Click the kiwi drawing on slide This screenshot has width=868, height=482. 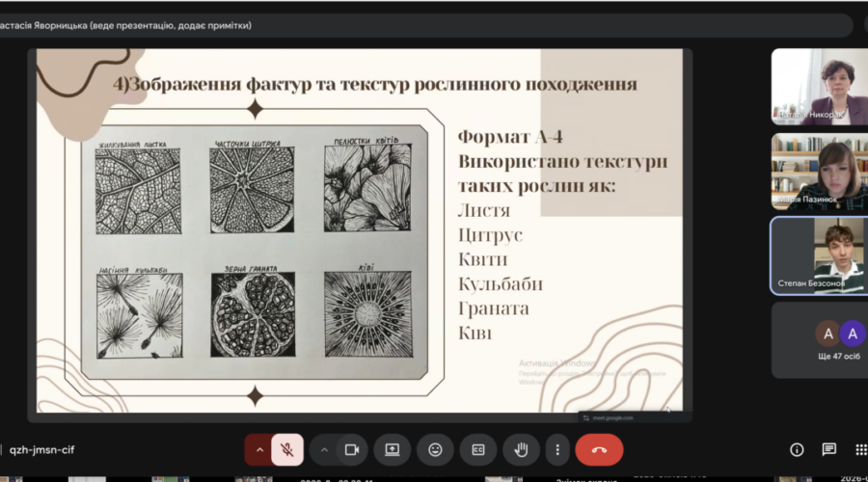(x=368, y=313)
